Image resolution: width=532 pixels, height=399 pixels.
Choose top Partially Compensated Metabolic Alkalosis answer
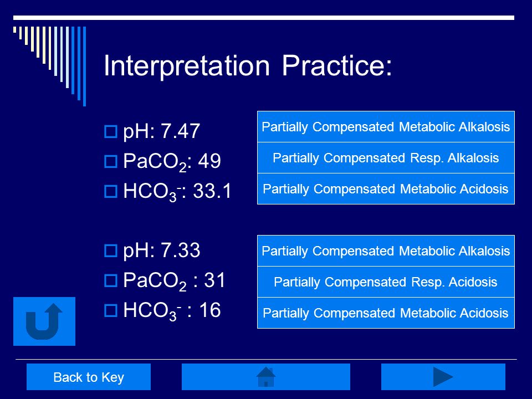386,126
